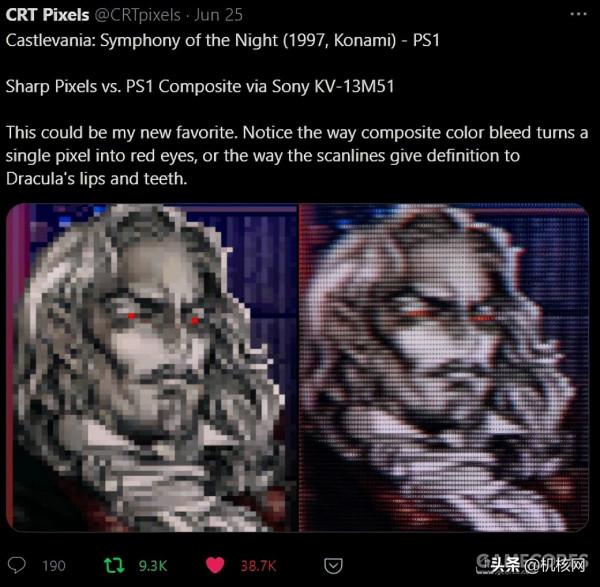Click the @CRTpixels handle
This screenshot has width=600, height=587.
137,15
